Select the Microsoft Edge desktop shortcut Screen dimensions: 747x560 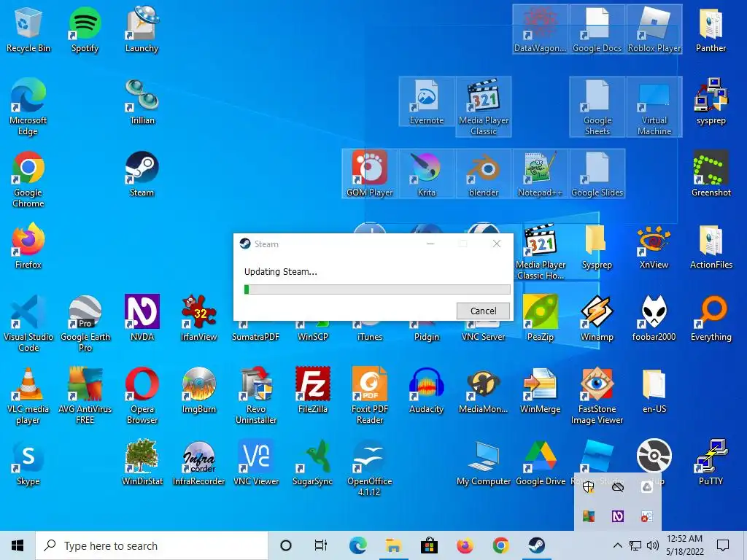coord(28,107)
